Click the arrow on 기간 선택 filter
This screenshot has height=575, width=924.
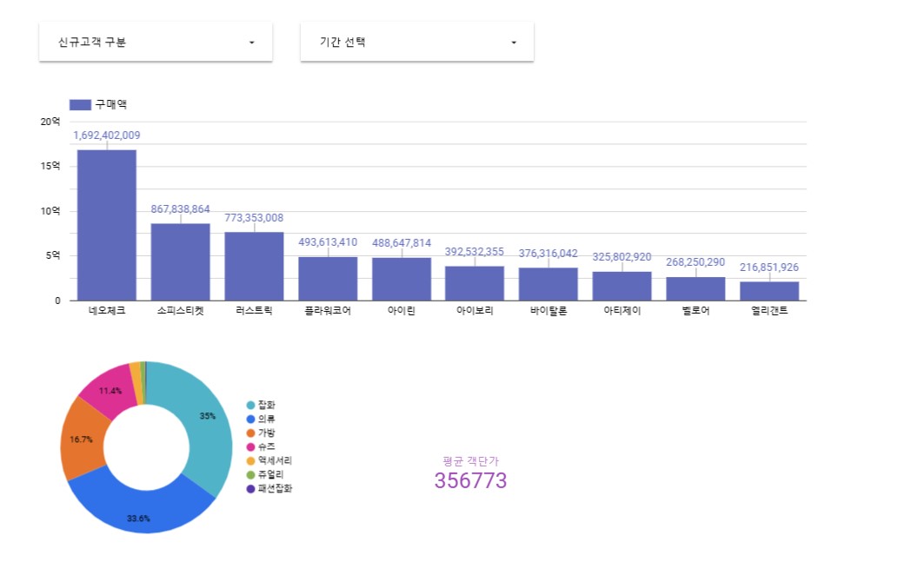pos(514,43)
